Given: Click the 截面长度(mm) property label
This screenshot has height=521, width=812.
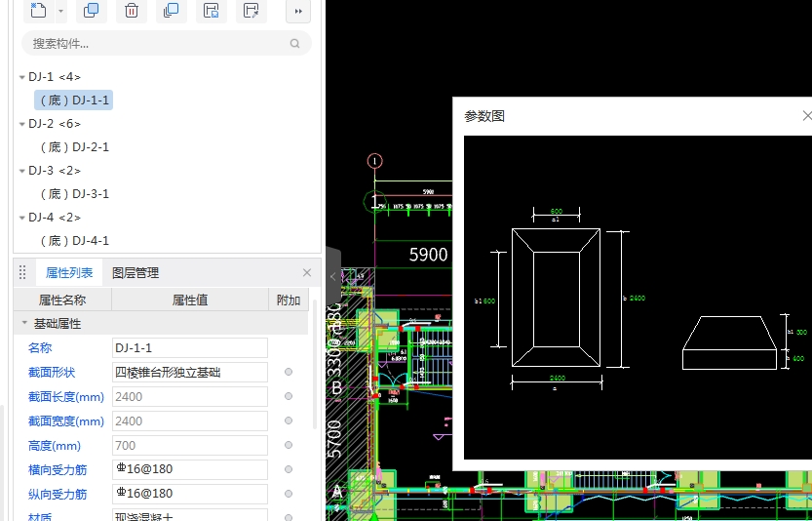Looking at the screenshot, I should point(65,397).
